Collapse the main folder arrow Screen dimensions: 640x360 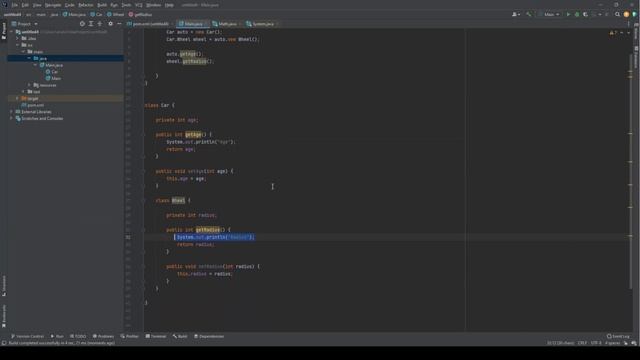pyautogui.click(x=23, y=52)
